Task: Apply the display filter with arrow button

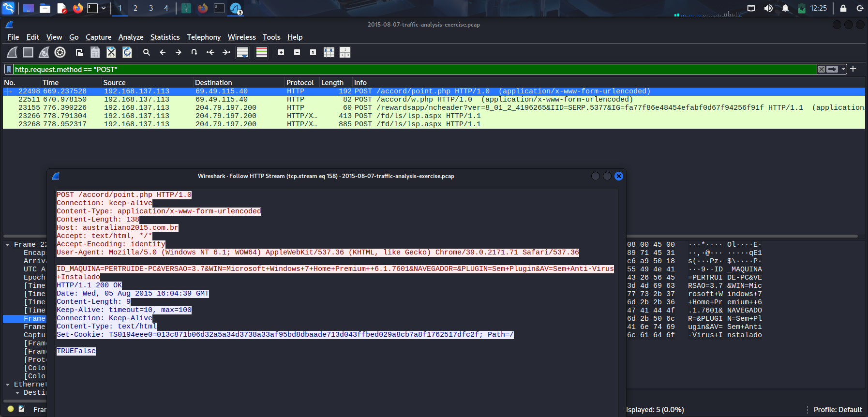Action: point(832,69)
